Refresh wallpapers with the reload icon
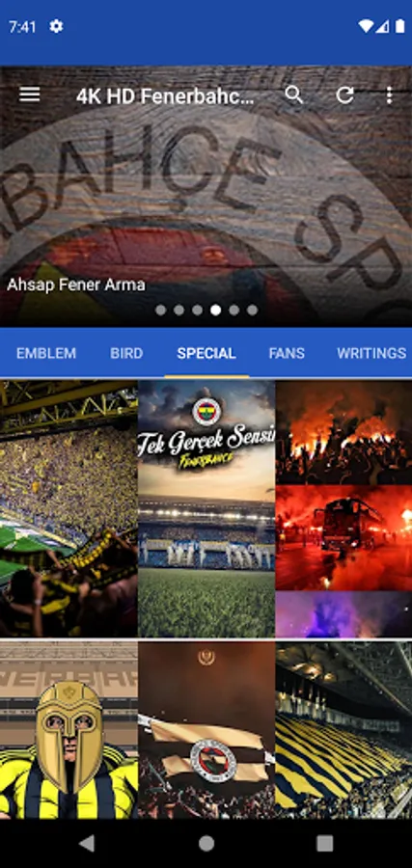Screen dimensions: 412x868 click(x=344, y=95)
